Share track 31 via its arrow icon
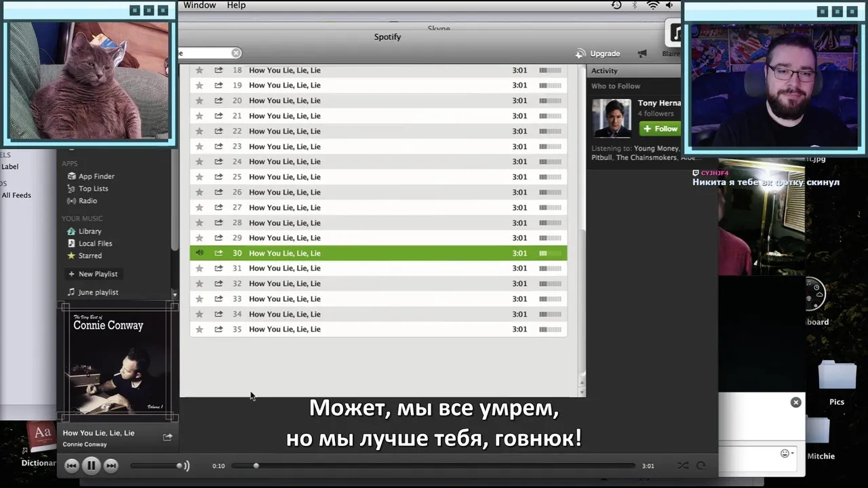Image resolution: width=868 pixels, height=488 pixels. pos(218,268)
